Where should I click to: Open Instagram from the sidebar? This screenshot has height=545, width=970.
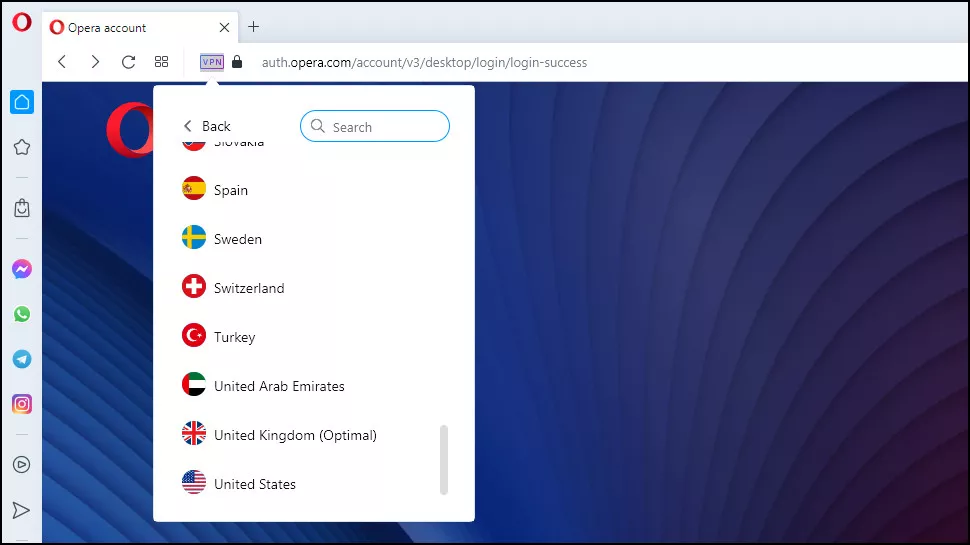click(21, 404)
